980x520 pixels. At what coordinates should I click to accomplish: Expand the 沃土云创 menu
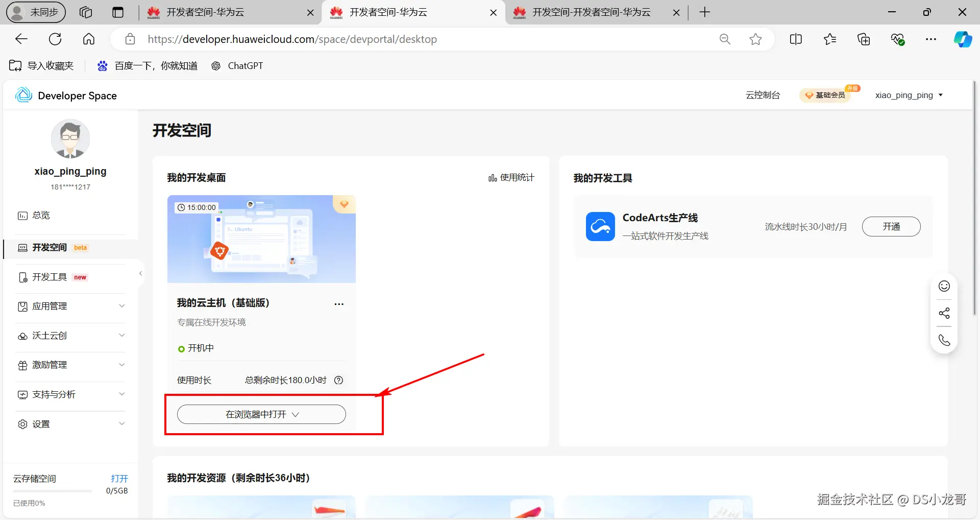tap(70, 336)
